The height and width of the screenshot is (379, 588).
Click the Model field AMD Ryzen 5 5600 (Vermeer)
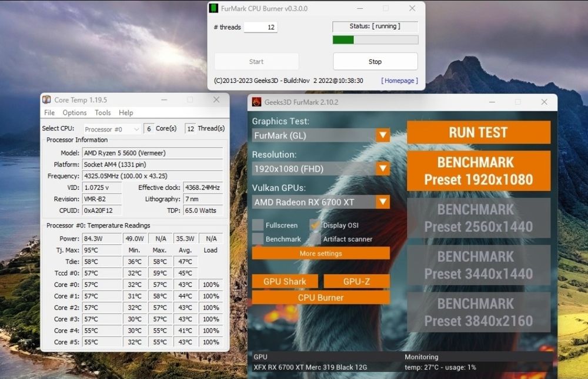point(152,153)
